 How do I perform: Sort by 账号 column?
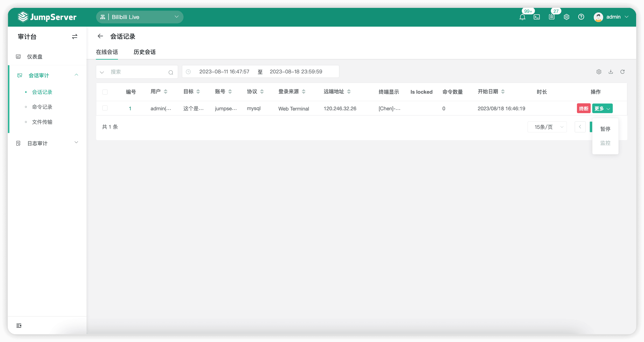tap(230, 92)
